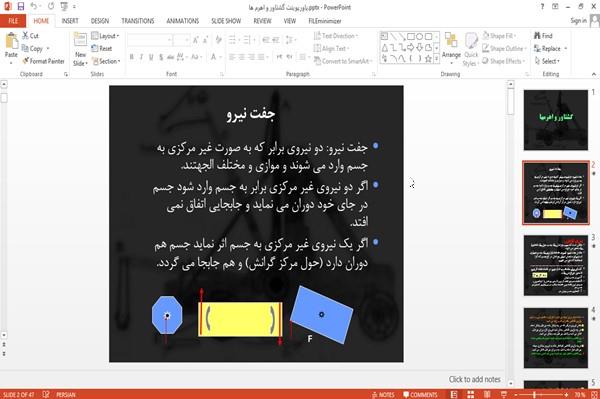Select slide 1 thumbnail
This screenshot has height=399, width=600.
[556, 120]
